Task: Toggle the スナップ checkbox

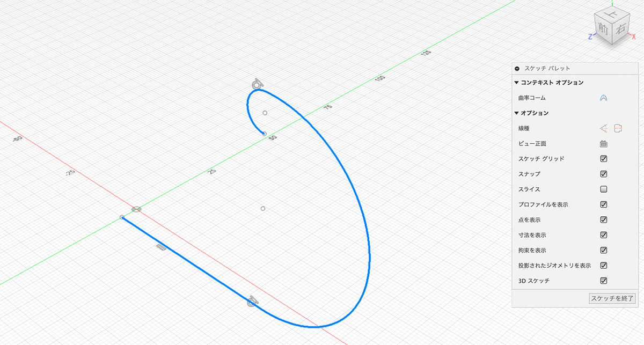Action: point(603,174)
